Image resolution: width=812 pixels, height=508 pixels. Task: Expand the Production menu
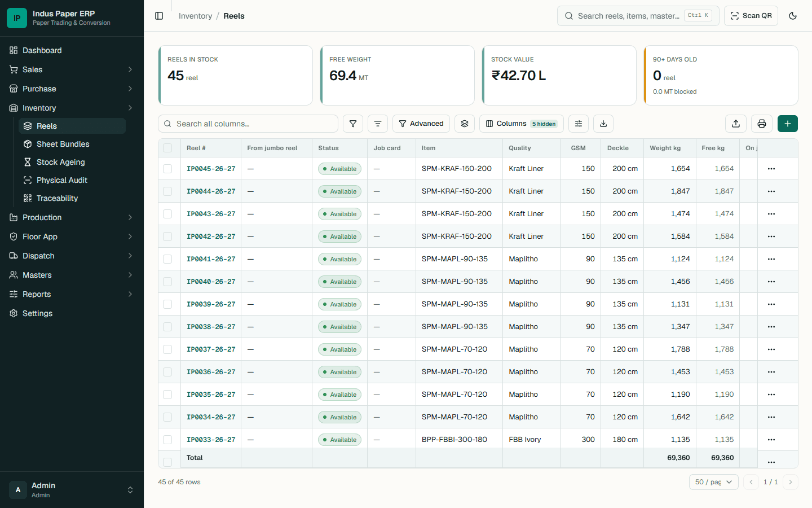coord(72,217)
